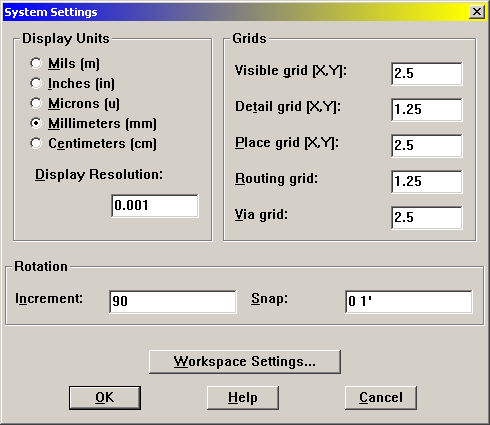The width and height of the screenshot is (490, 425).
Task: Click the 'Snap:' label in Rotation
Action: click(269, 299)
